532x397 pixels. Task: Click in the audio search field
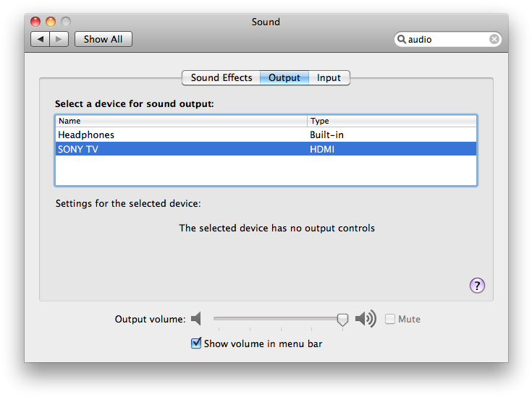point(447,39)
